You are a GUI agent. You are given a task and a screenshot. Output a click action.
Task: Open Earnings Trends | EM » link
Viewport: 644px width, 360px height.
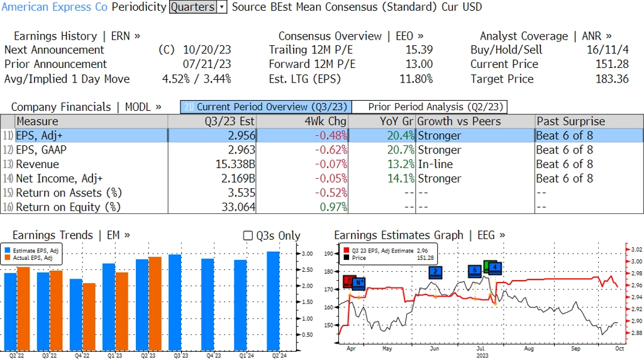point(71,235)
